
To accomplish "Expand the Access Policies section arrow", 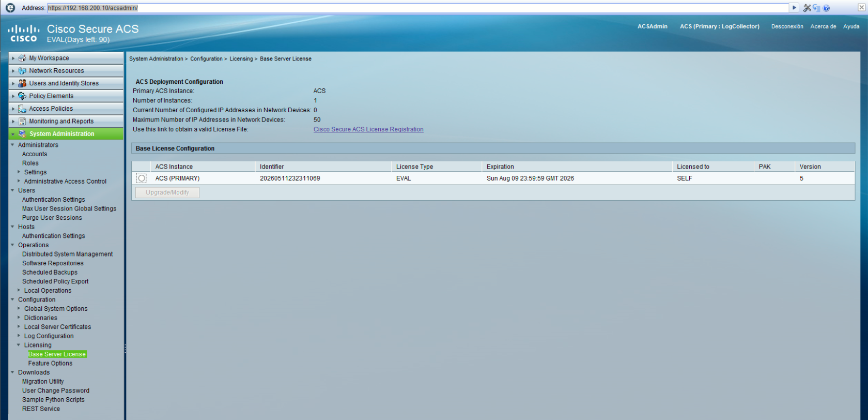I will click(13, 109).
